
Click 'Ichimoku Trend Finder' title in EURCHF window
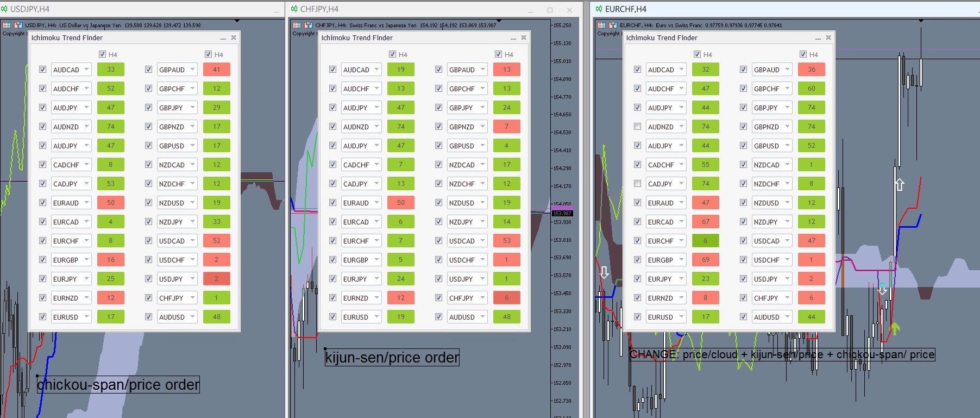[662, 38]
